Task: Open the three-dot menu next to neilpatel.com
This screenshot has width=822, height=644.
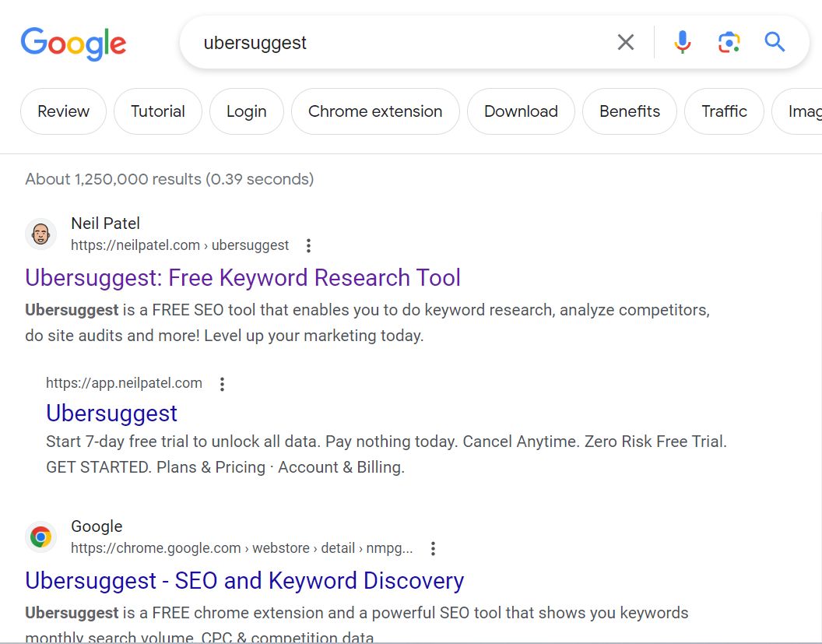Action: tap(308, 245)
